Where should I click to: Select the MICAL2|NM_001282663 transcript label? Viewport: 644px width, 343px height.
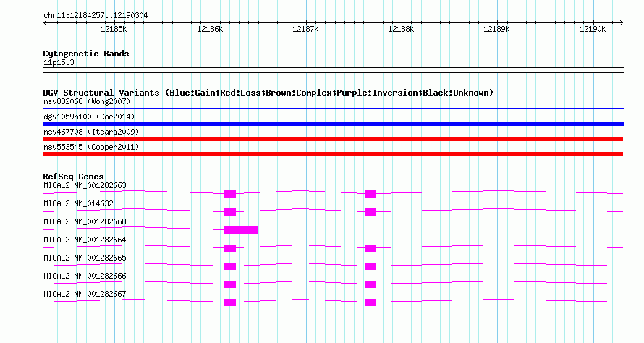(x=85, y=186)
